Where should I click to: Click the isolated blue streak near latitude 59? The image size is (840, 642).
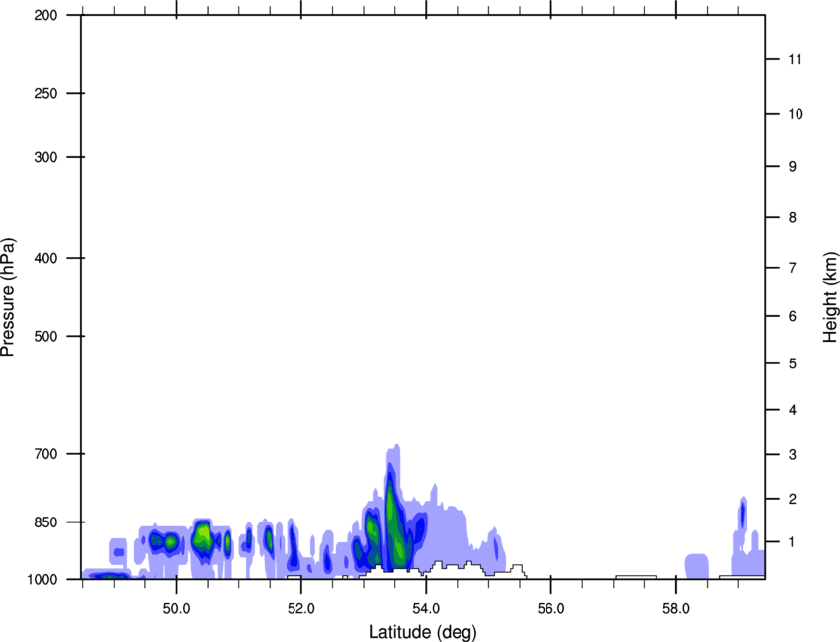[742, 515]
